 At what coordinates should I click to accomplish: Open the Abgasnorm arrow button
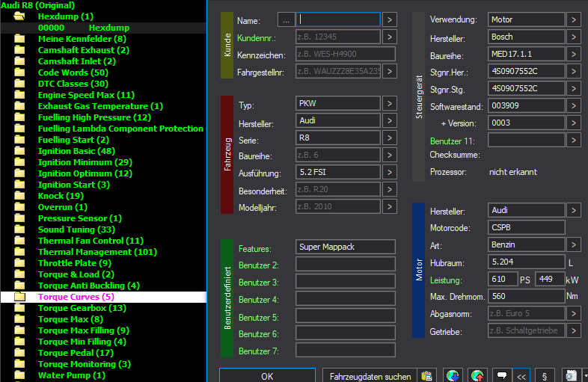[x=573, y=313]
